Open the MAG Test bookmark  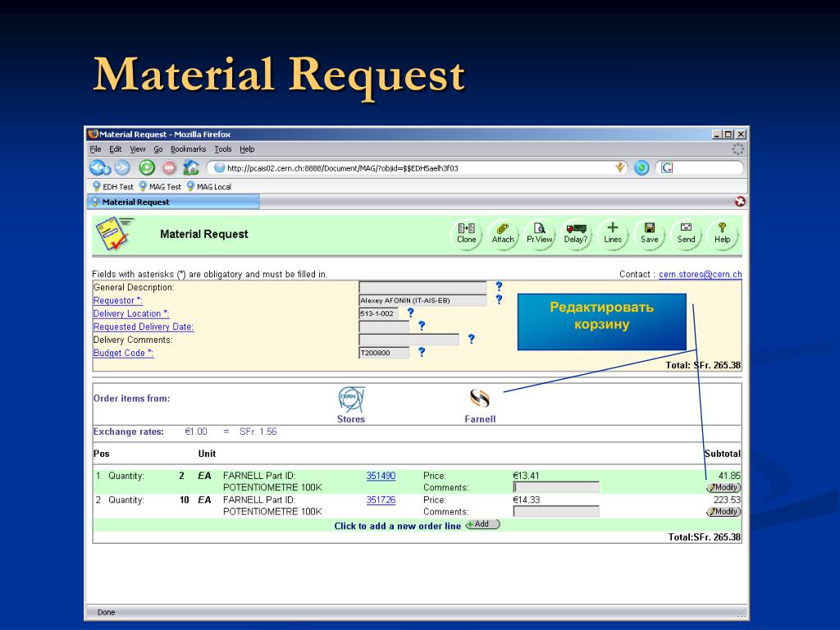[160, 186]
